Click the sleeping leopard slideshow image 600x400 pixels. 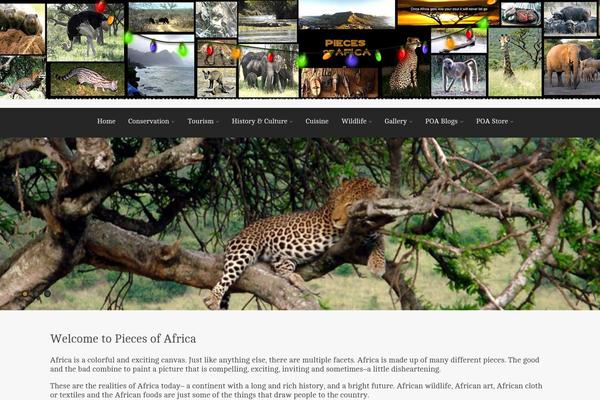(x=300, y=224)
